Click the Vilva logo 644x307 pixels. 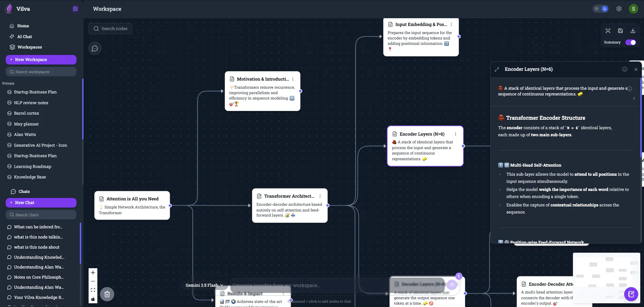(x=9, y=9)
